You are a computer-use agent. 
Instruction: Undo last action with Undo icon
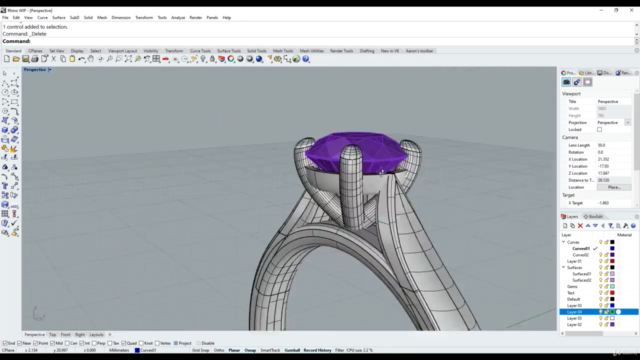[x=82, y=59]
